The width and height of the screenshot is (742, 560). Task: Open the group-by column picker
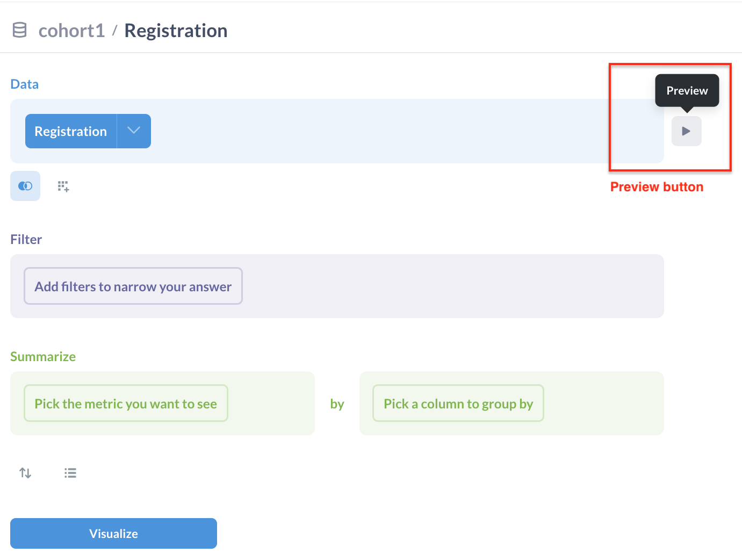coord(458,403)
